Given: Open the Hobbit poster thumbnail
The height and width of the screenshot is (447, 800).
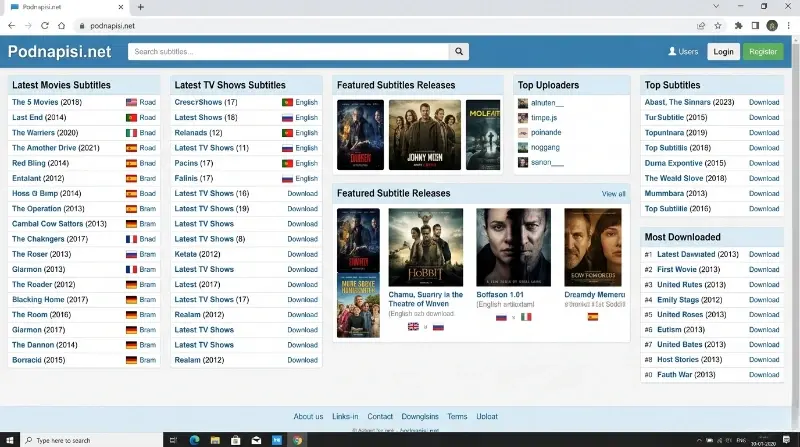Looking at the screenshot, I should coord(426,247).
